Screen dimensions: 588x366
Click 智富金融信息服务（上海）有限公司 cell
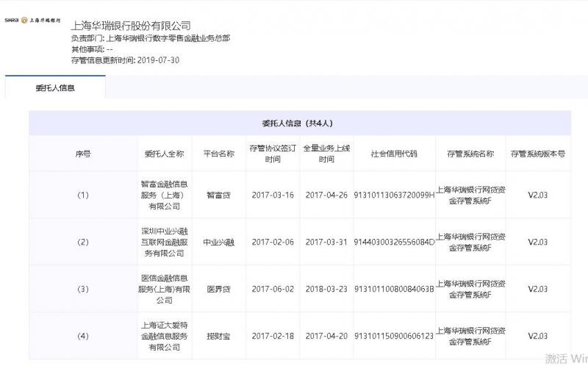(x=164, y=195)
